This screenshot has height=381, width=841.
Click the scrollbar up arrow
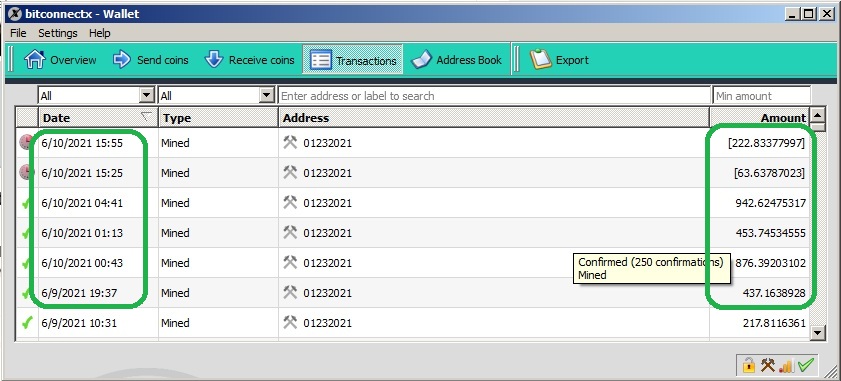[x=817, y=115]
